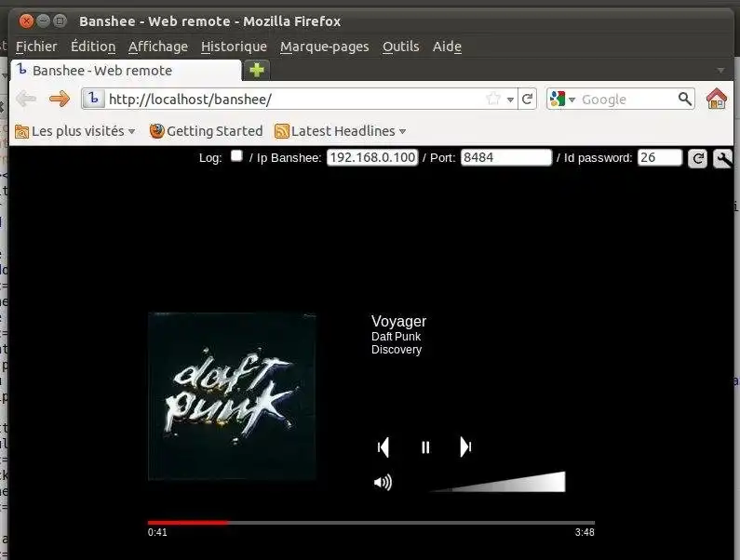Select the Banshee - Web remote tab
This screenshot has width=740, height=560.
pyautogui.click(x=127, y=71)
